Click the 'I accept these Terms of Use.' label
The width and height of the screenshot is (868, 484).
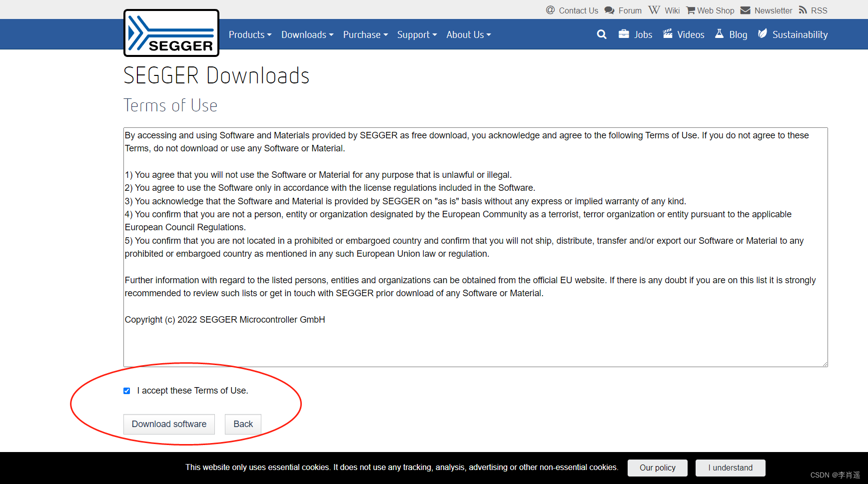[192, 391]
